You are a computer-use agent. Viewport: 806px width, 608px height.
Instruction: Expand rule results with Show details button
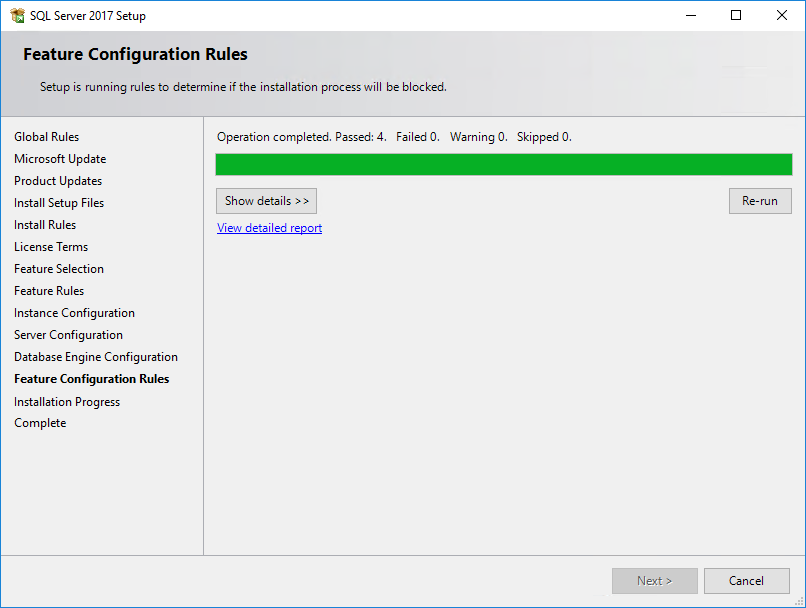(x=266, y=201)
